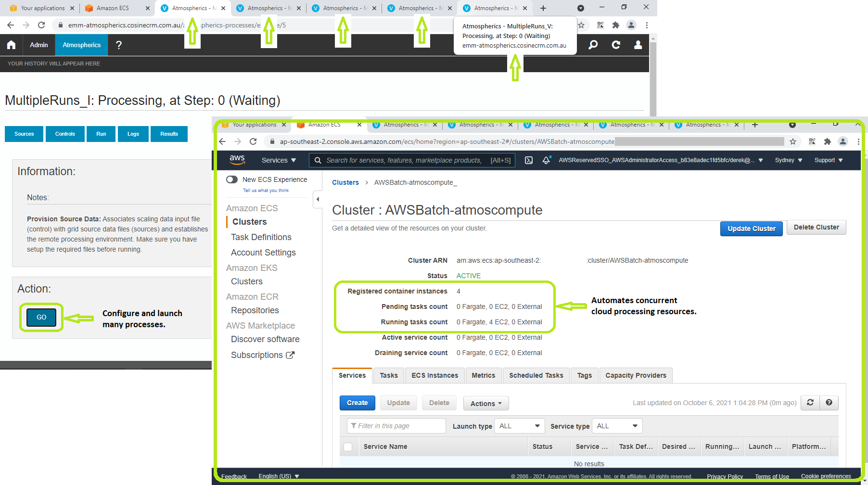Open the tab search dropdown in the Atmospherics window

click(581, 8)
